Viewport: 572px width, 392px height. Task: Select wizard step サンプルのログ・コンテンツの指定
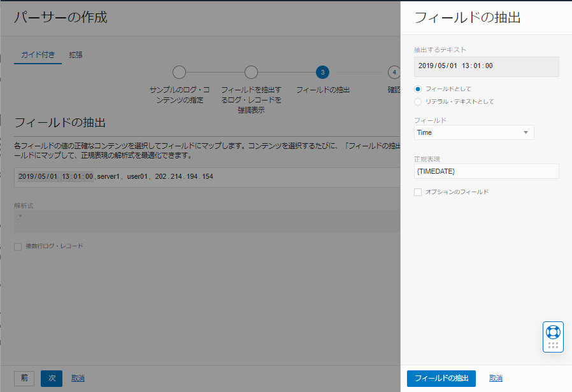(179, 72)
